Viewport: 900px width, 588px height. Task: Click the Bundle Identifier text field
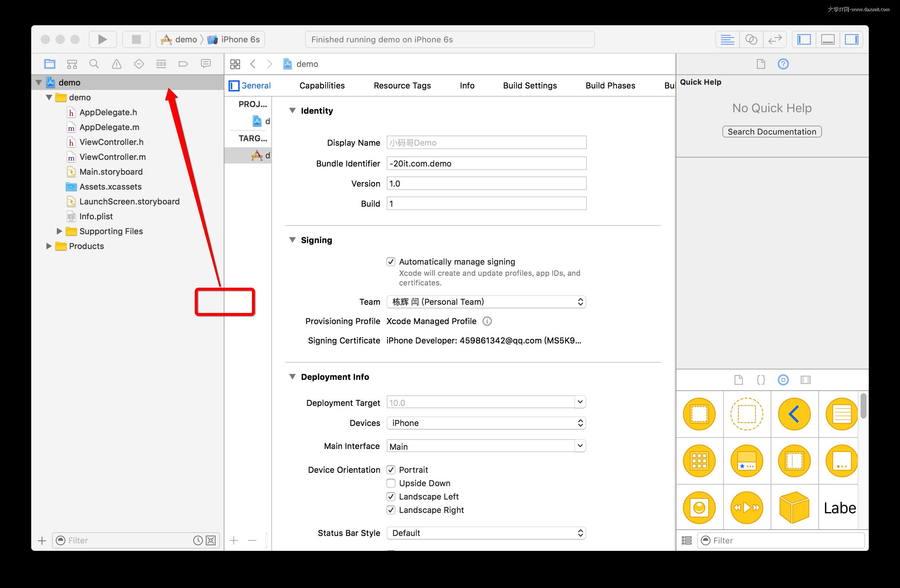(x=486, y=164)
